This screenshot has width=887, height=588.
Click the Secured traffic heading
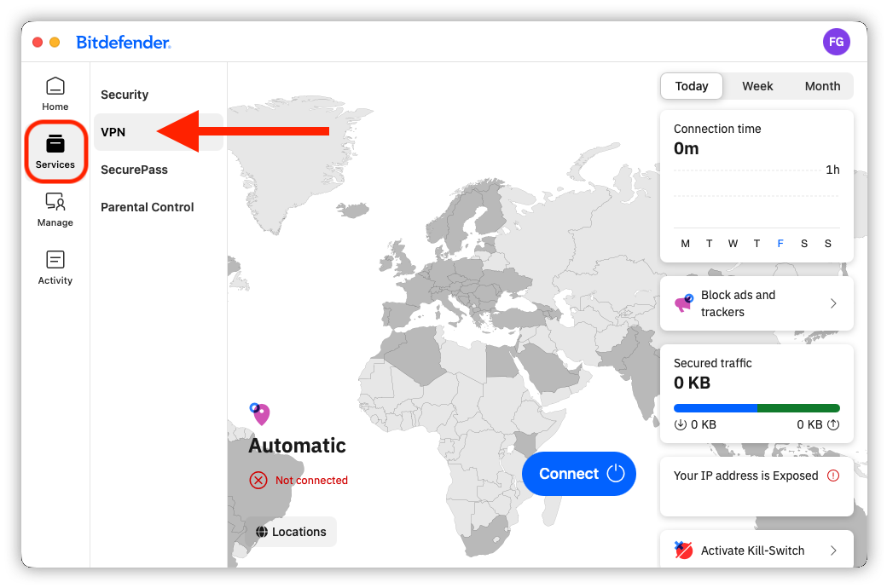point(712,363)
